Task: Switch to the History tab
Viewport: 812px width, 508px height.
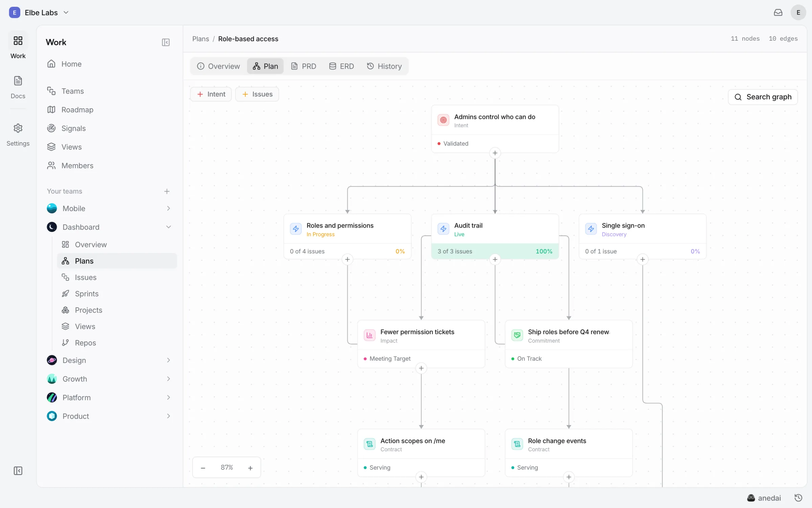Action: point(385,66)
